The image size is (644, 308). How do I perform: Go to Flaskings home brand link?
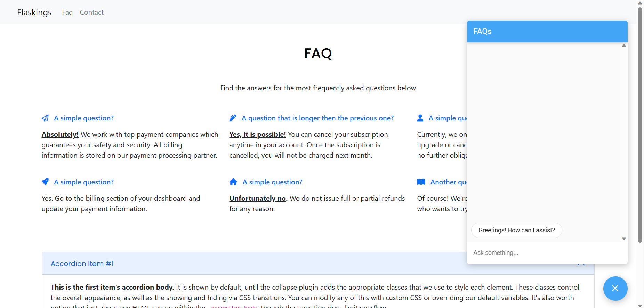[x=34, y=12]
